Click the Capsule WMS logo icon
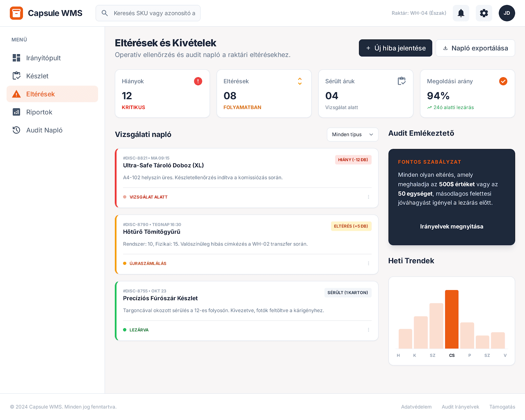The height and width of the screenshot is (420, 525). (x=16, y=13)
